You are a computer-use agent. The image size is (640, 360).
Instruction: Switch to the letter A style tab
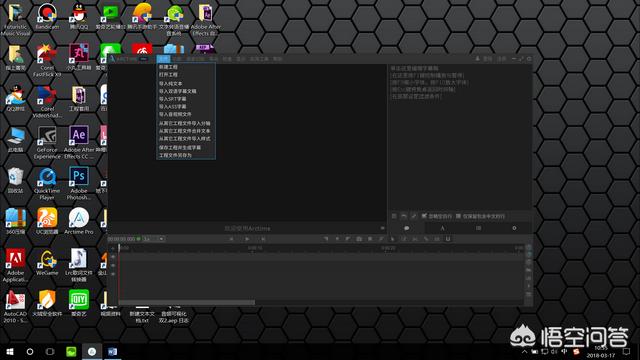(x=442, y=228)
